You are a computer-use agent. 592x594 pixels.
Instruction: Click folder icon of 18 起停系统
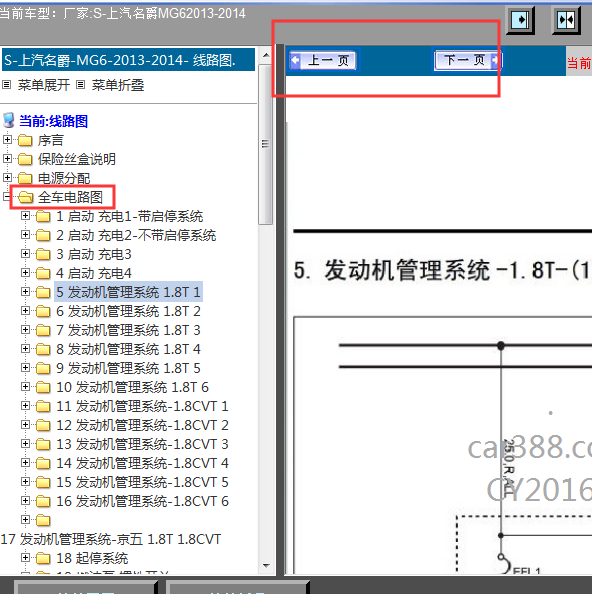43,558
